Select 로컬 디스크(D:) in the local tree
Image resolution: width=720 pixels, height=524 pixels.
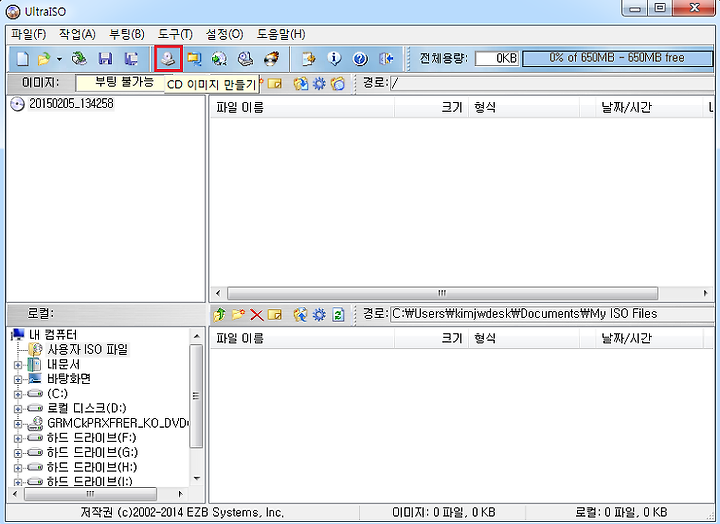pyautogui.click(x=87, y=408)
